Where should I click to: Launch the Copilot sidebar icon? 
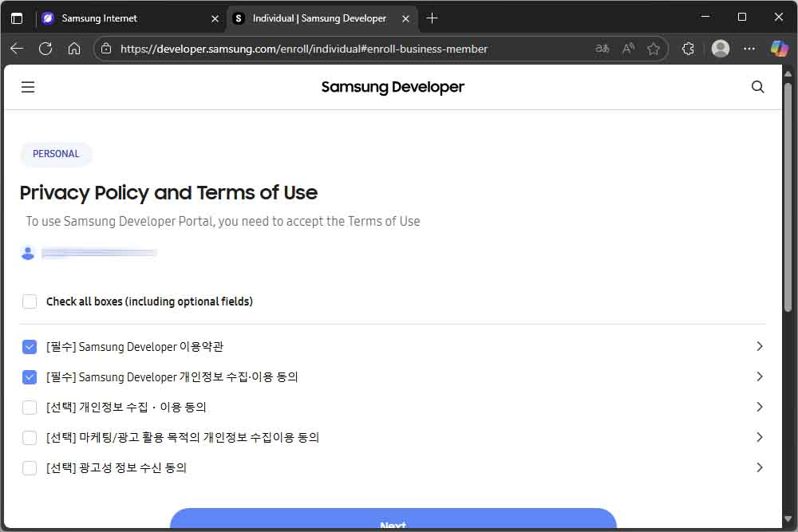coord(779,49)
